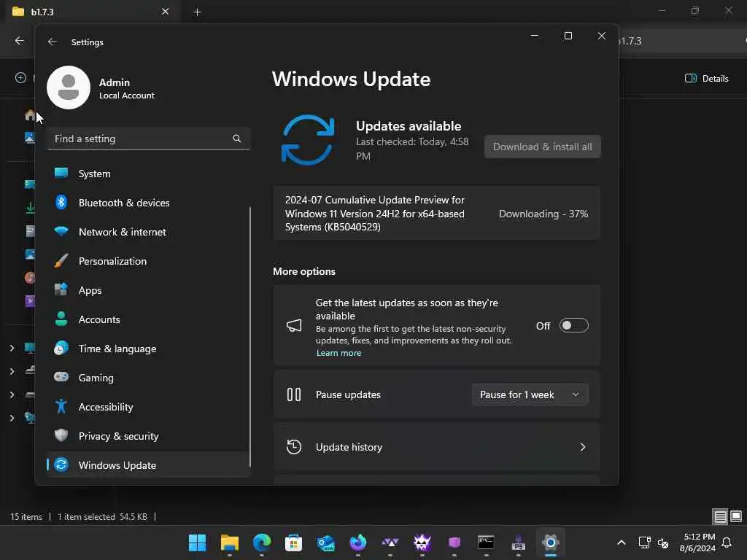
Task: Follow the Learn more link
Action: [x=338, y=353]
